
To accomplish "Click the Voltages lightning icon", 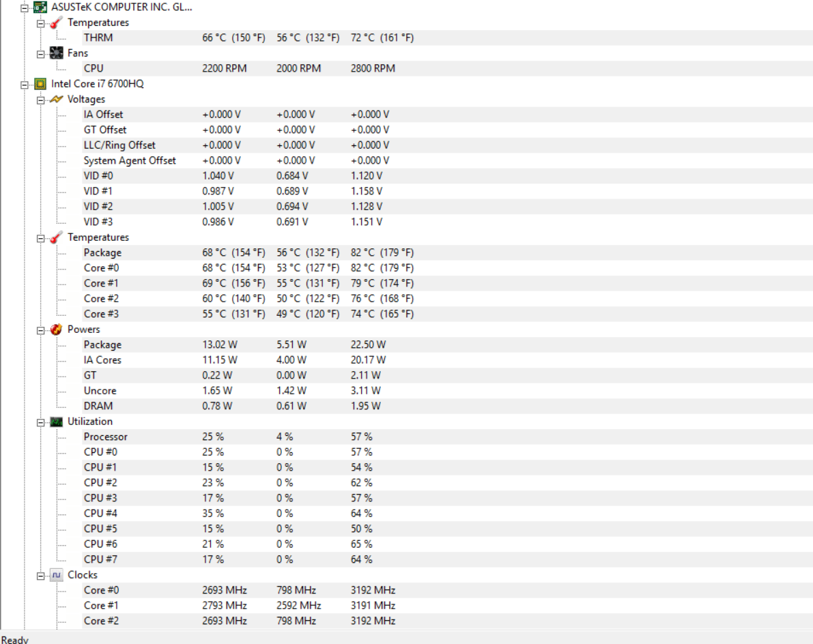I will point(57,100).
